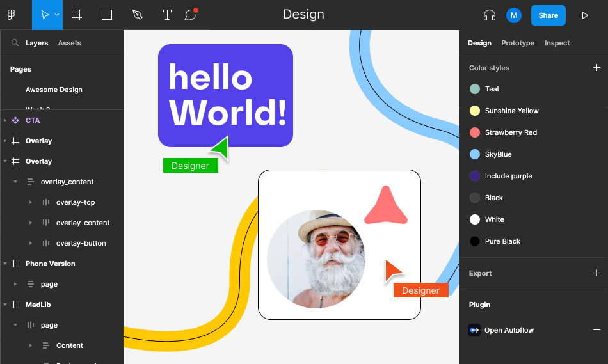Expand the overlay-top layer
Screen dimensions: 608x364
tap(31, 202)
